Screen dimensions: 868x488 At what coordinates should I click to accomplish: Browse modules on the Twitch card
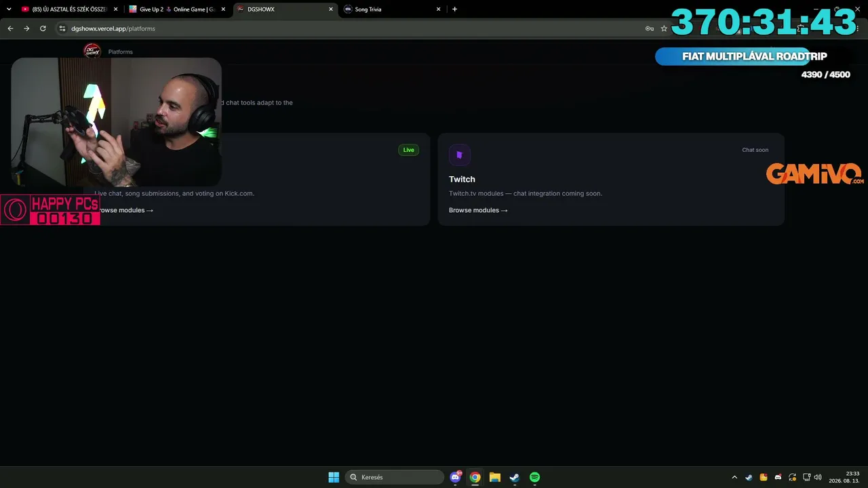point(478,210)
